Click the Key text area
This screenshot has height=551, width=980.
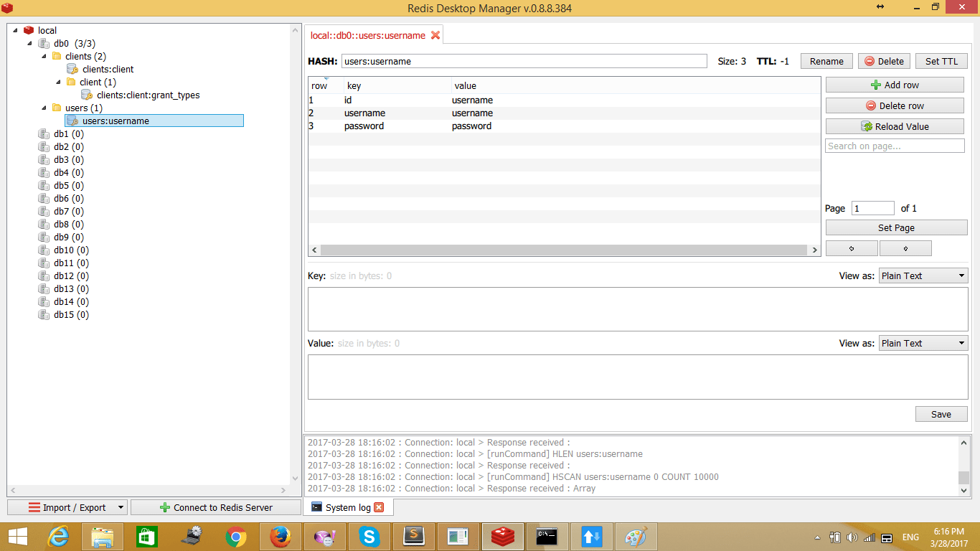(x=638, y=309)
